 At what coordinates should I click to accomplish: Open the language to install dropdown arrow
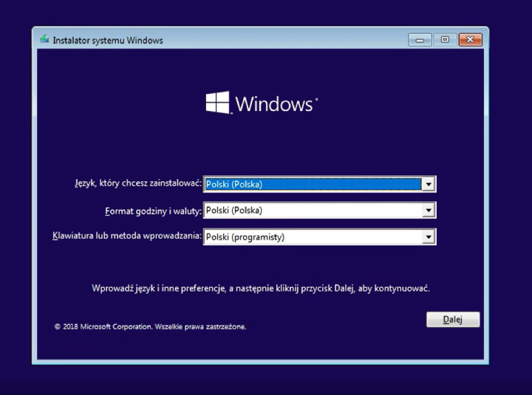pos(429,184)
